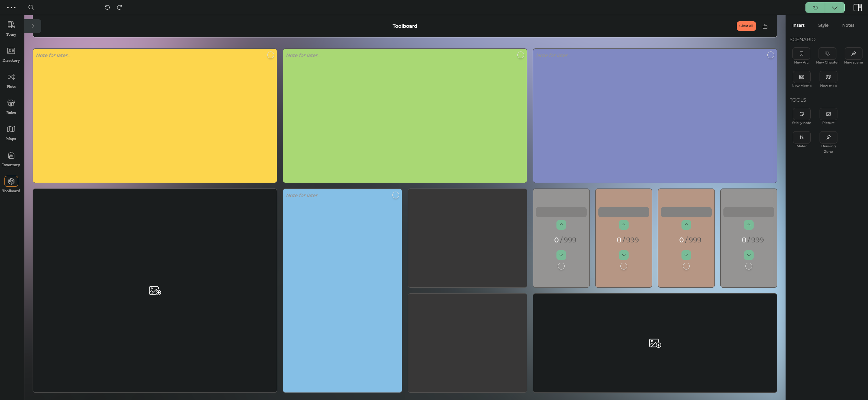Select the radio circle under the first meter
The image size is (868, 400).
coord(561,266)
